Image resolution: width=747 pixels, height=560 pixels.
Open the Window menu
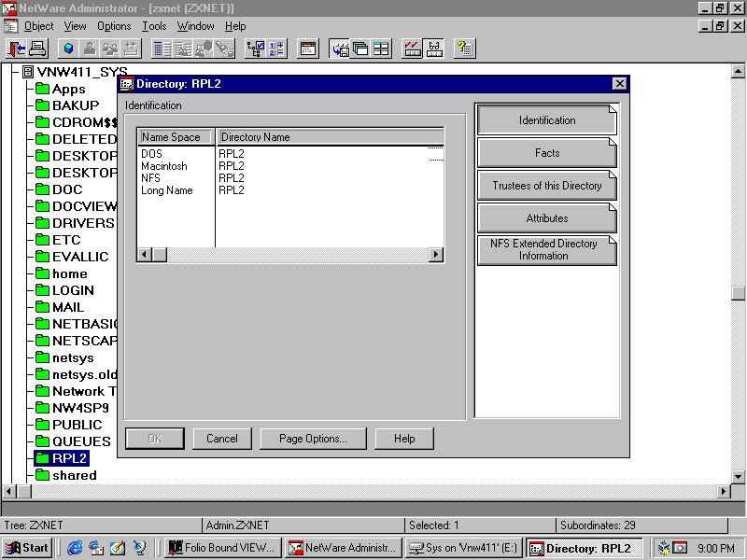coord(195,26)
